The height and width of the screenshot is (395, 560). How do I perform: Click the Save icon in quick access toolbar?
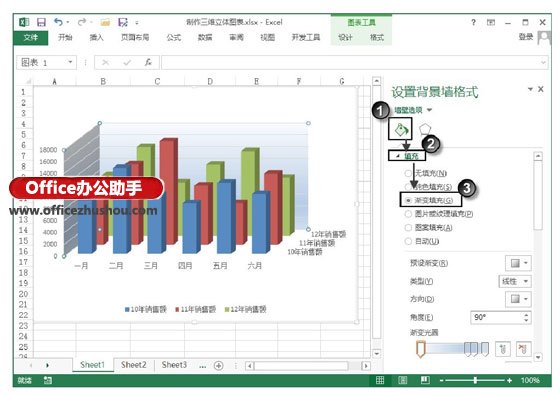pyautogui.click(x=41, y=22)
